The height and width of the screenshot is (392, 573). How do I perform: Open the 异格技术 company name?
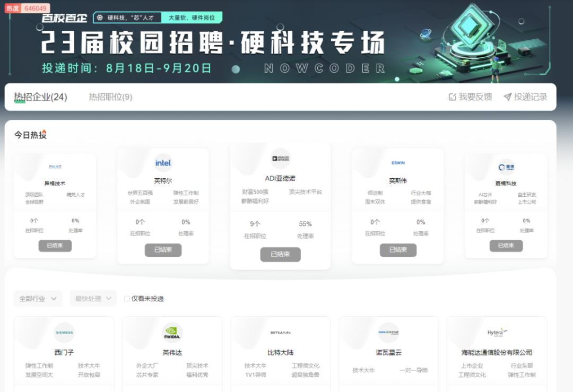coord(55,184)
